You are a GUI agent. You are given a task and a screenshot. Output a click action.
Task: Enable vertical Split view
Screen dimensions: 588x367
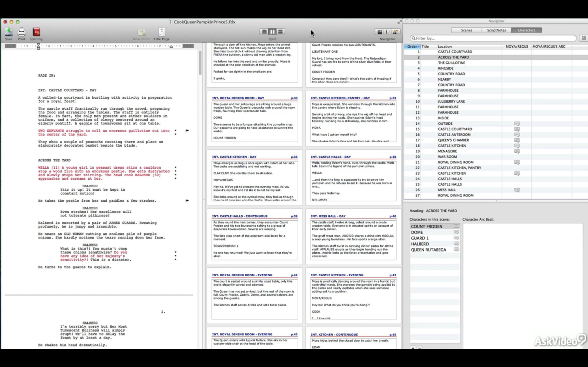click(272, 32)
